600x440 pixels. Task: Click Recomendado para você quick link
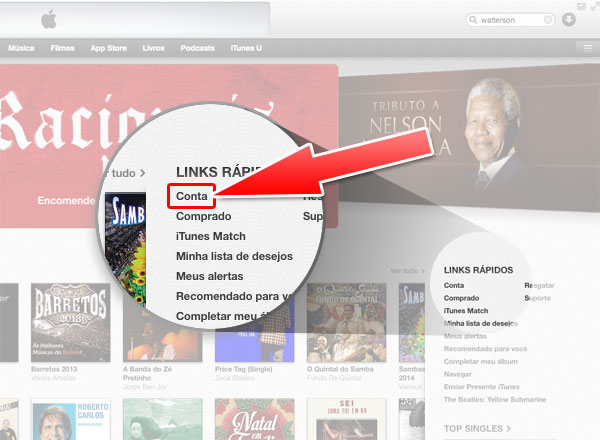tap(485, 349)
